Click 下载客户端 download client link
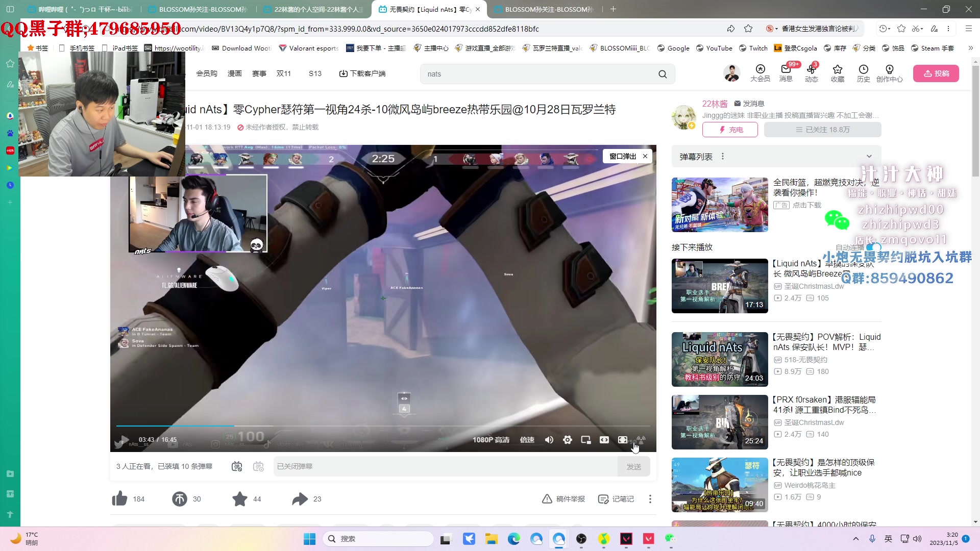 click(362, 73)
